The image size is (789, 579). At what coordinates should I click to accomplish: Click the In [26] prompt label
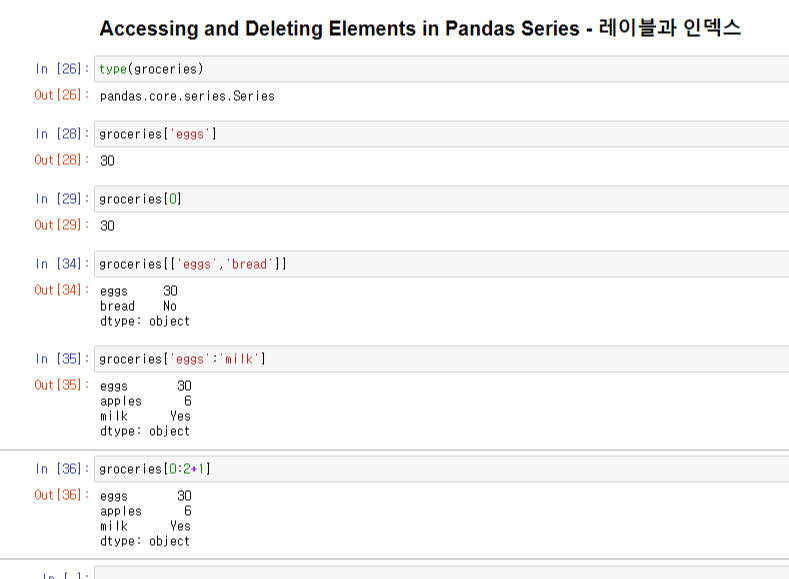[62, 69]
